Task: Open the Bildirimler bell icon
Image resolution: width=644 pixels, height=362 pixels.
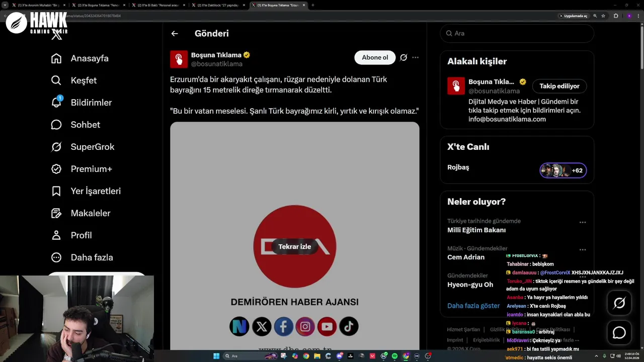Action: 56,103
